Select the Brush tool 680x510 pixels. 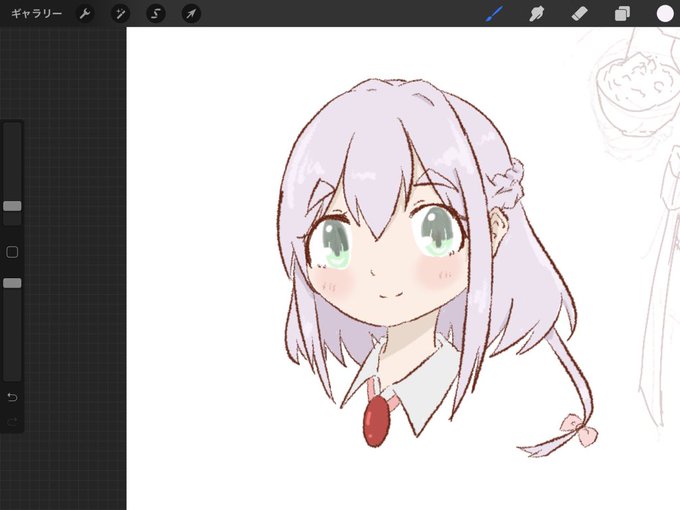494,14
